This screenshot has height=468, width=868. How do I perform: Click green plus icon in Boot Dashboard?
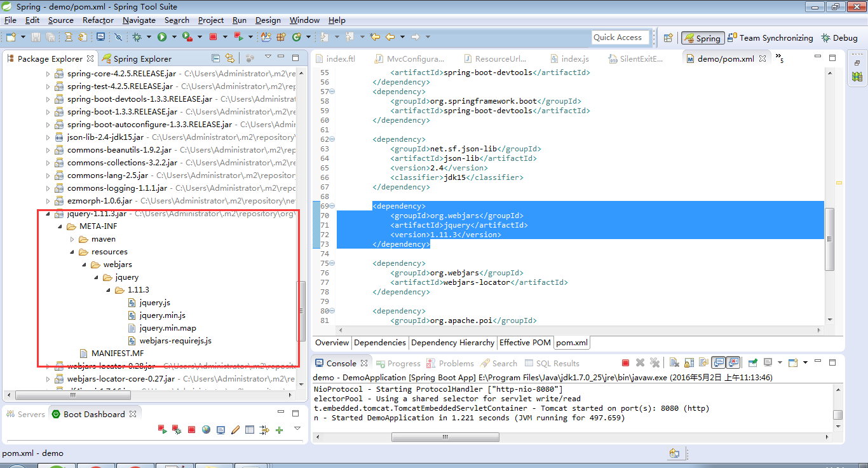pos(279,430)
